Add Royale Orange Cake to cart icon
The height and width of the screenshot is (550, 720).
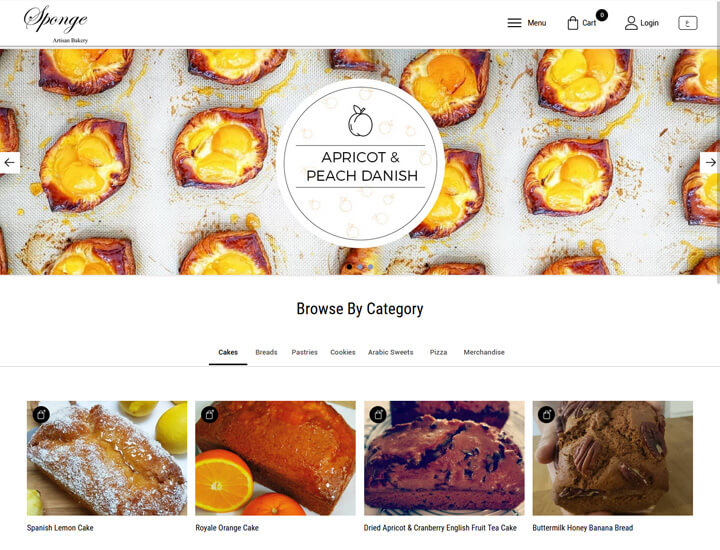coord(210,415)
